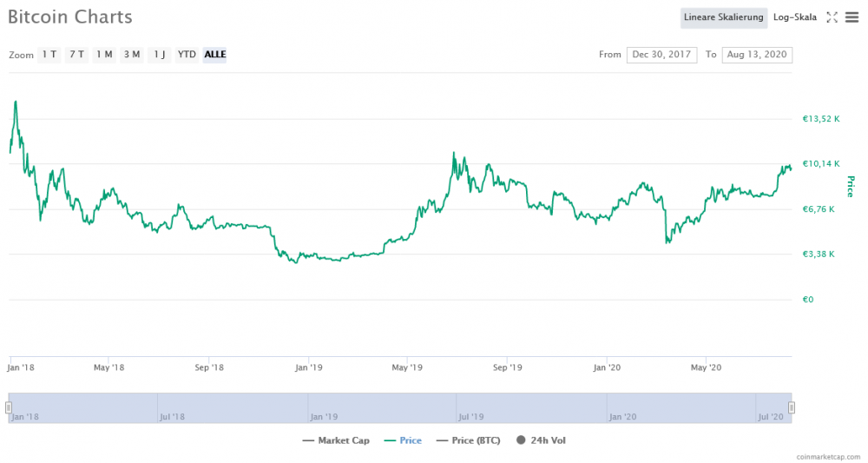The width and height of the screenshot is (868, 463).
Task: Open the chart hamburger menu
Action: (852, 17)
